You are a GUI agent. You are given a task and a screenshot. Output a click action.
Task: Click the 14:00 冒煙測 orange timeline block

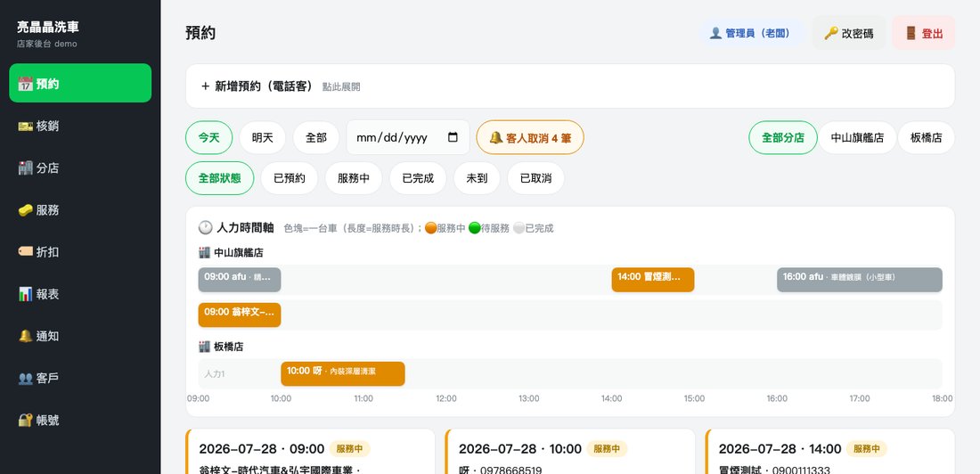tap(652, 280)
